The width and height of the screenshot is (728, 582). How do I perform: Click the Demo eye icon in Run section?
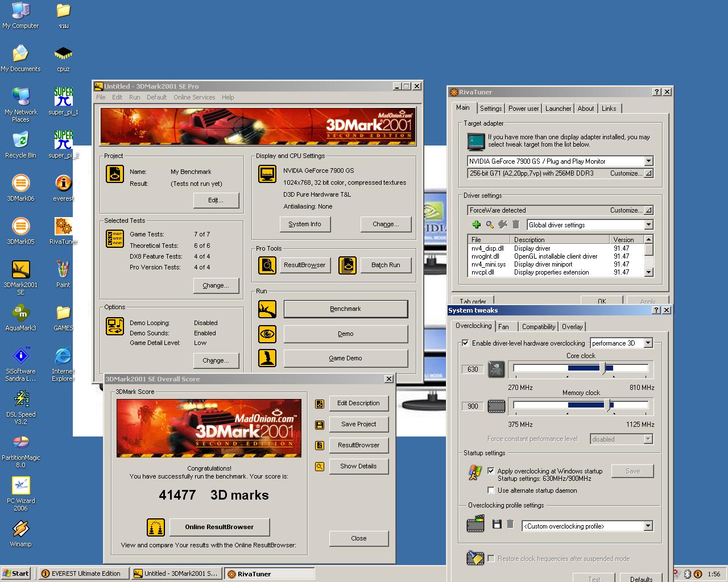pos(267,334)
